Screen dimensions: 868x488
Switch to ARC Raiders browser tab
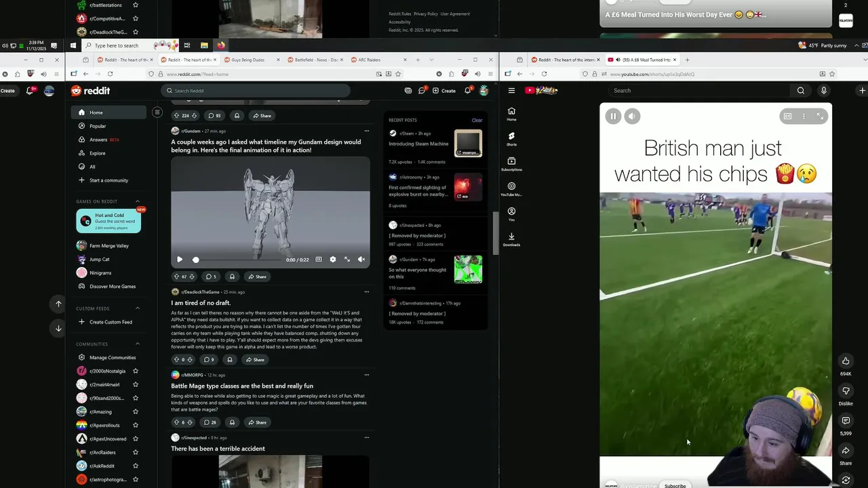point(370,60)
